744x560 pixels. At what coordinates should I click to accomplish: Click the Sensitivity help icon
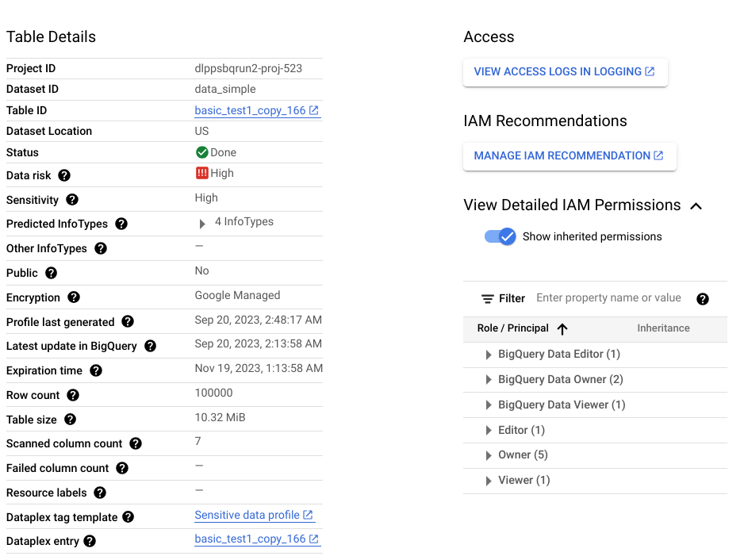[x=71, y=199]
